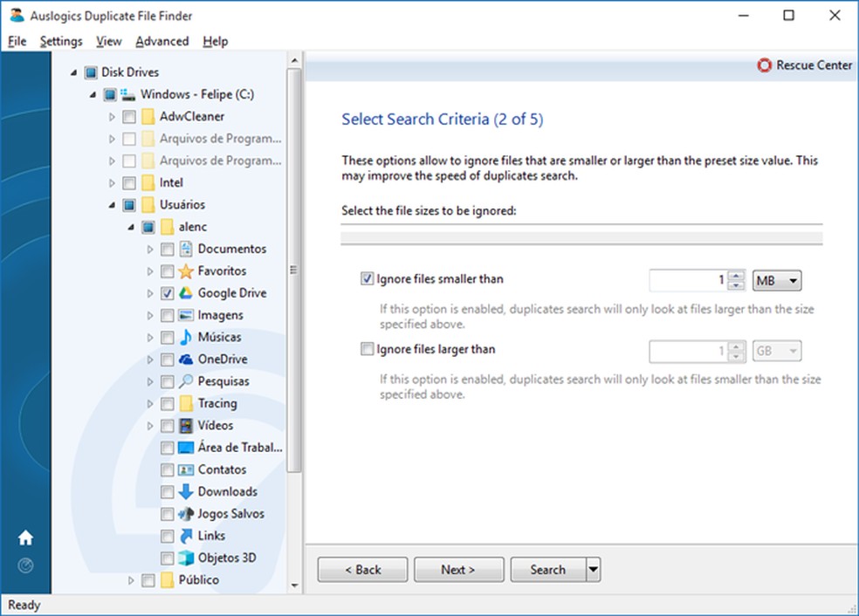Check the OneDrive folder checkbox
The height and width of the screenshot is (616, 859).
coord(167,359)
